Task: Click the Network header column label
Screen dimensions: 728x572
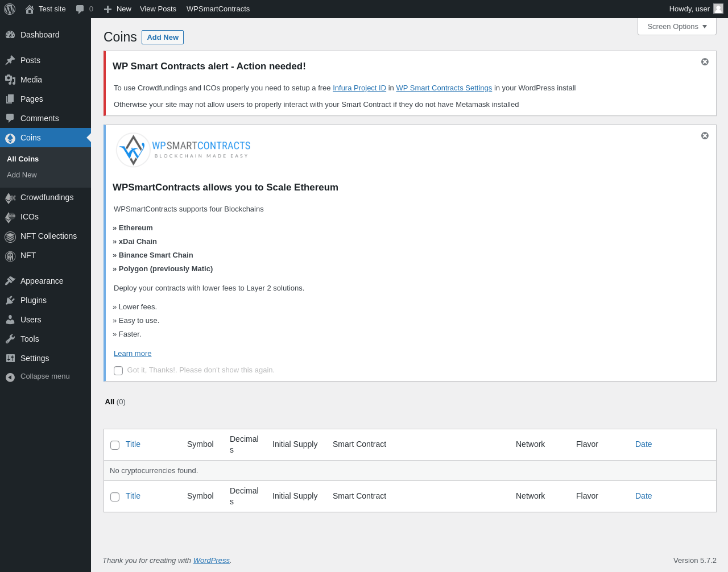Action: tap(530, 444)
